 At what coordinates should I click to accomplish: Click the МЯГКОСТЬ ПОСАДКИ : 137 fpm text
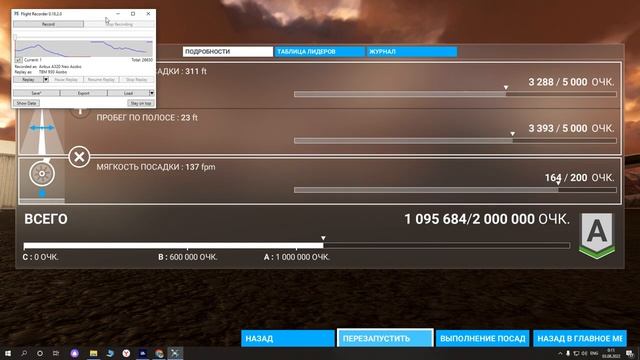[x=156, y=167]
